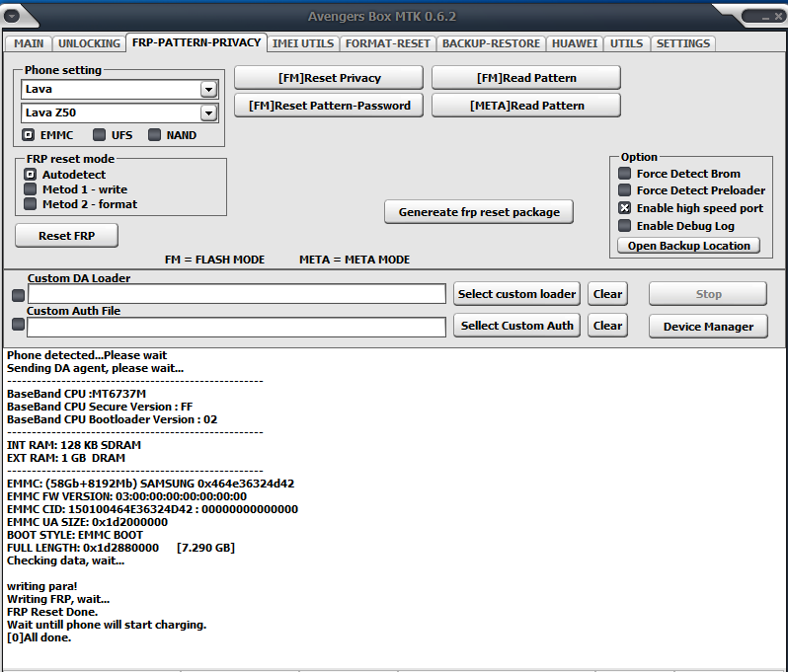
Task: Open Device Manager
Action: 708,327
